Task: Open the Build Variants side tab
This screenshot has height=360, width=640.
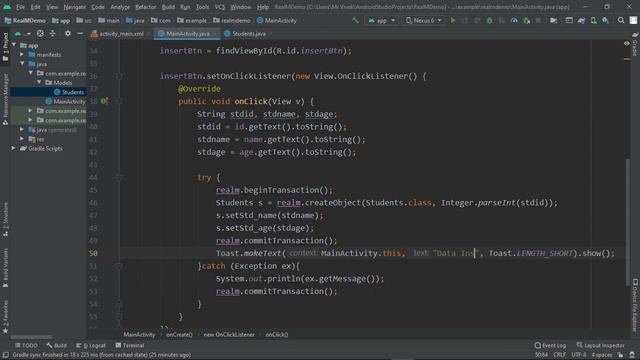Action: click(x=5, y=268)
